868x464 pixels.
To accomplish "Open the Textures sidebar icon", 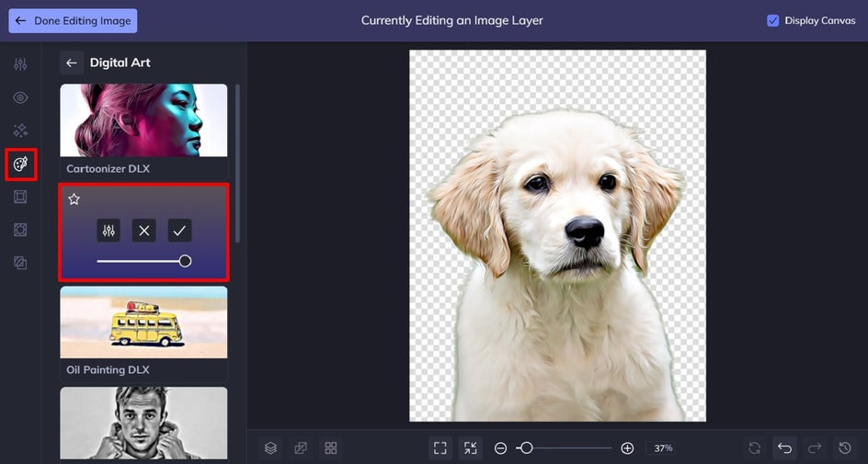I will click(x=20, y=230).
